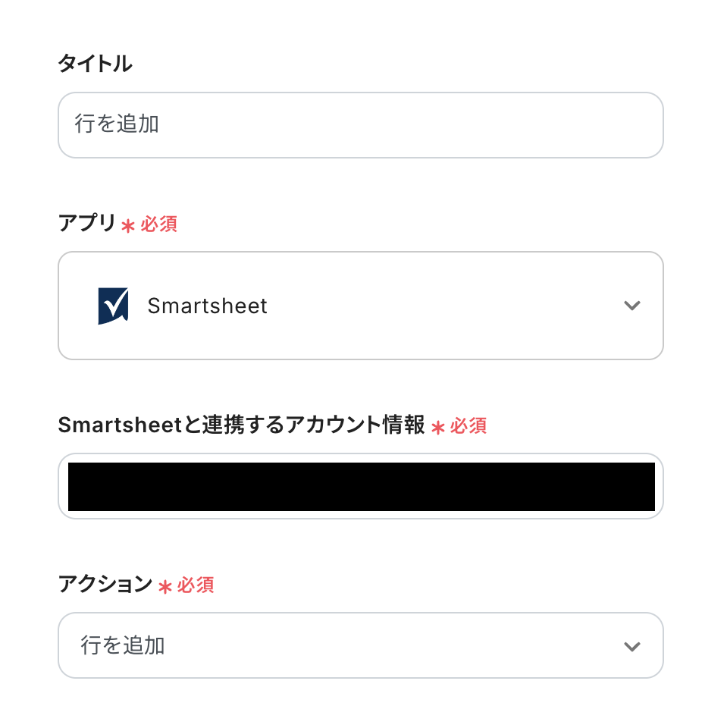The width and height of the screenshot is (705, 728).
Task: Click the red asterisk beside アカウント情報 label
Action: [x=437, y=428]
